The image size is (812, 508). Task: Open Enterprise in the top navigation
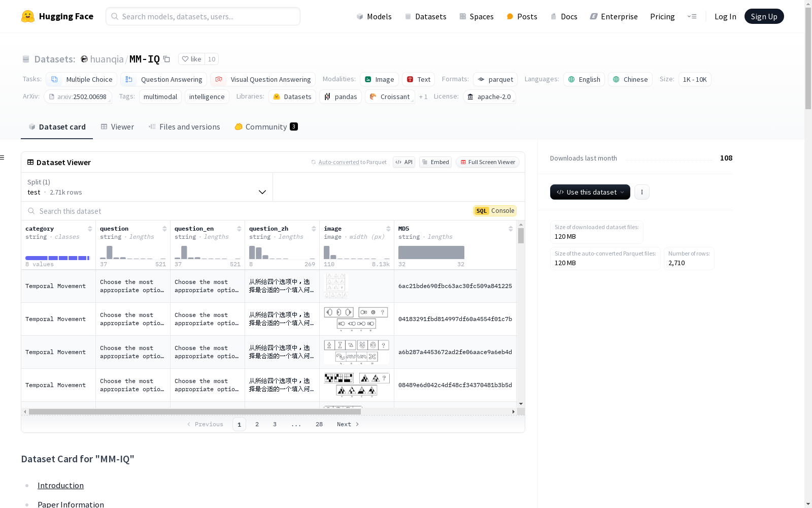click(614, 16)
